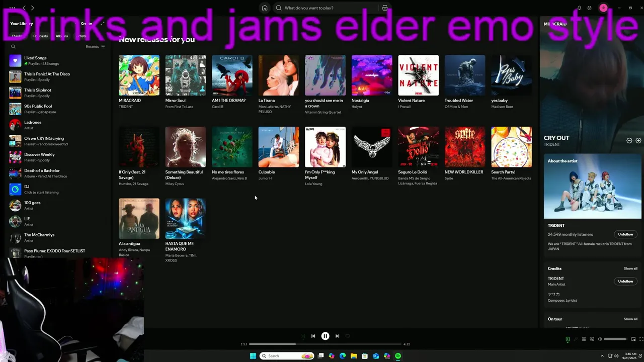The height and width of the screenshot is (362, 644).
Task: Unfollow TRiDENT in About the artist
Action: [x=625, y=234]
